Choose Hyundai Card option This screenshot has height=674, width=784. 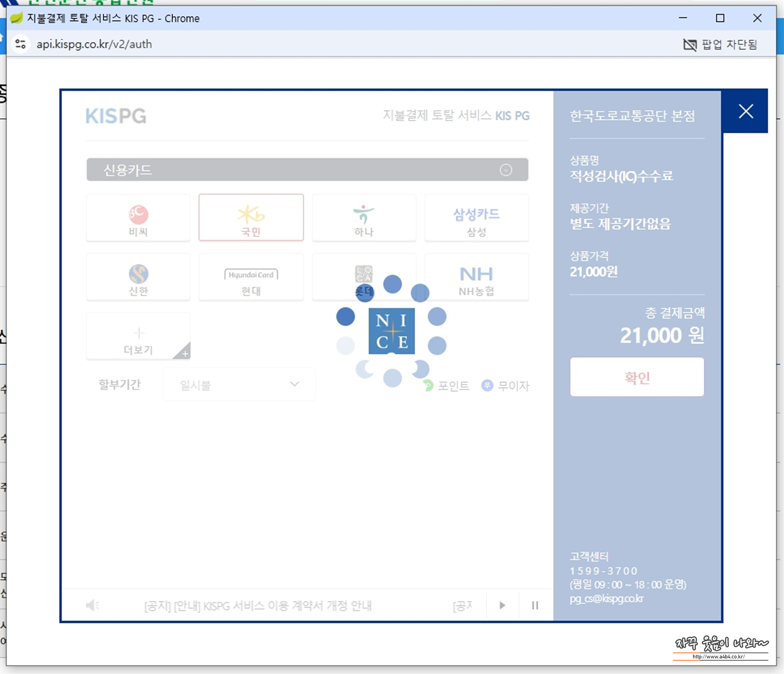click(251, 277)
